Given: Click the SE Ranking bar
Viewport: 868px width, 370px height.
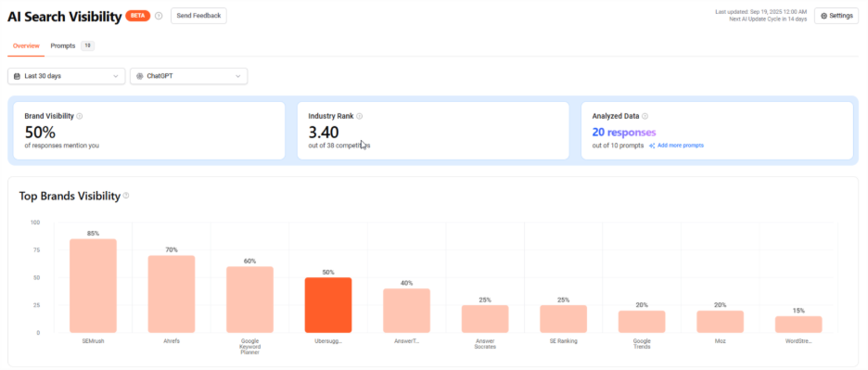Looking at the screenshot, I should pos(564,319).
